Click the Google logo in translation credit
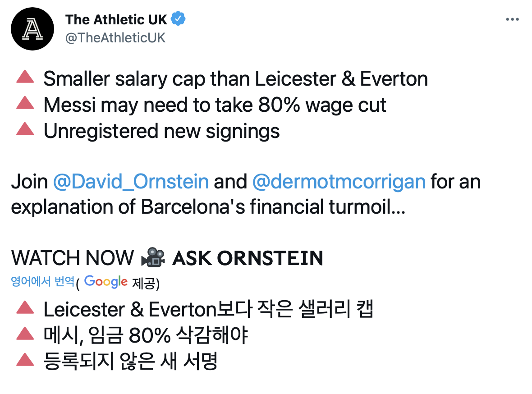 click(105, 282)
